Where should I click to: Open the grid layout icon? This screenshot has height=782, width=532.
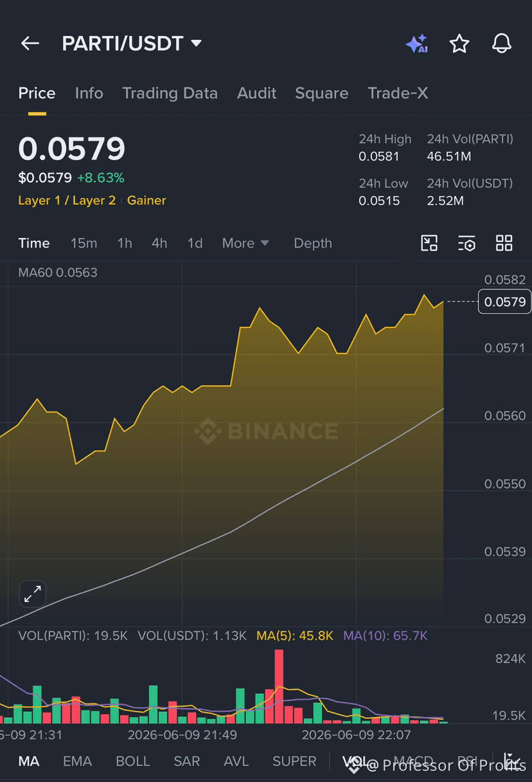click(504, 243)
